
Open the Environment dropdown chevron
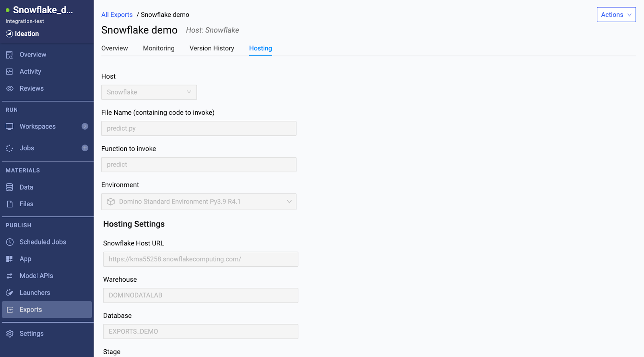(289, 202)
